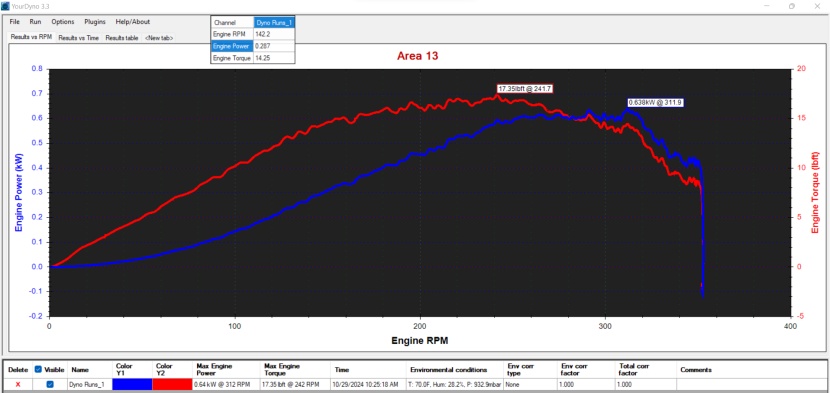The height and width of the screenshot is (393, 830).
Task: Click the Area 13 chart title
Action: [417, 56]
